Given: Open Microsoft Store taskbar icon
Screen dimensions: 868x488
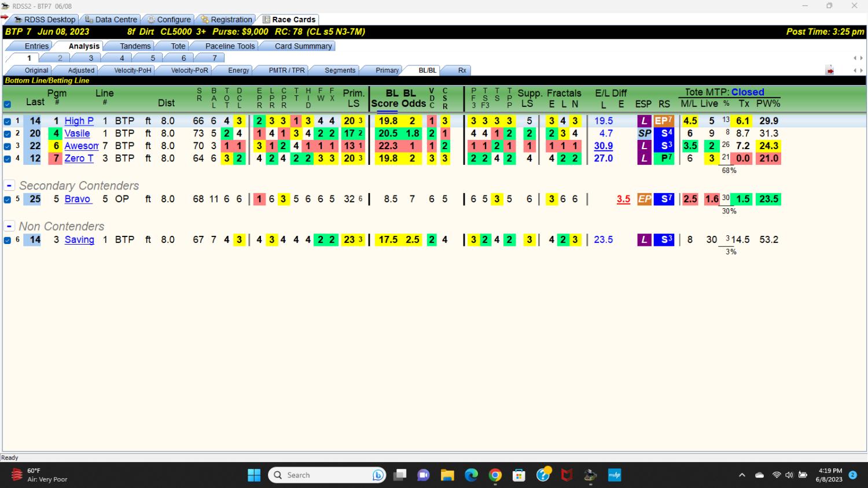Looking at the screenshot, I should coord(519,475).
